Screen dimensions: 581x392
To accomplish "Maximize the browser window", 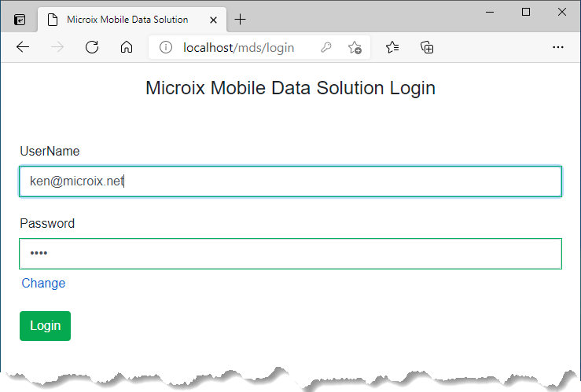I will tap(526, 12).
